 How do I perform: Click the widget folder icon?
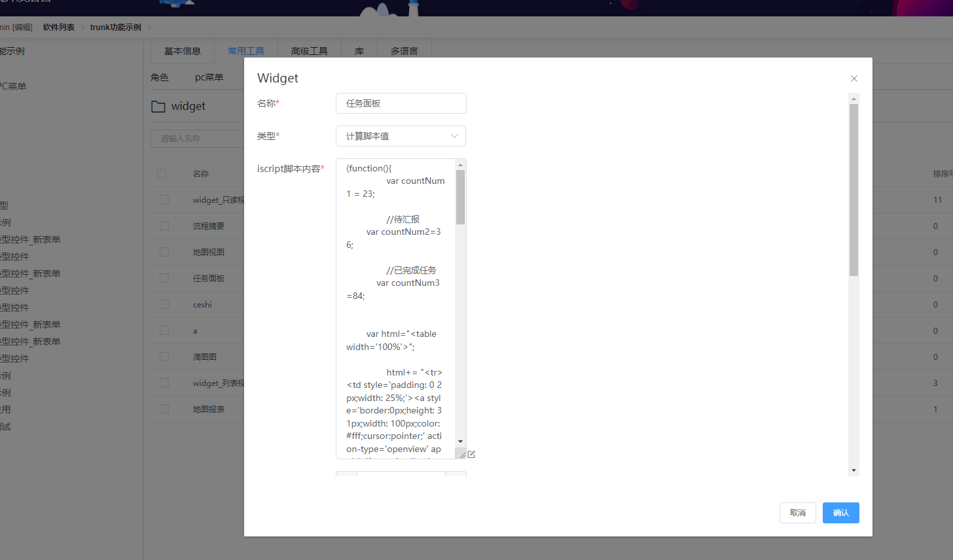point(158,106)
